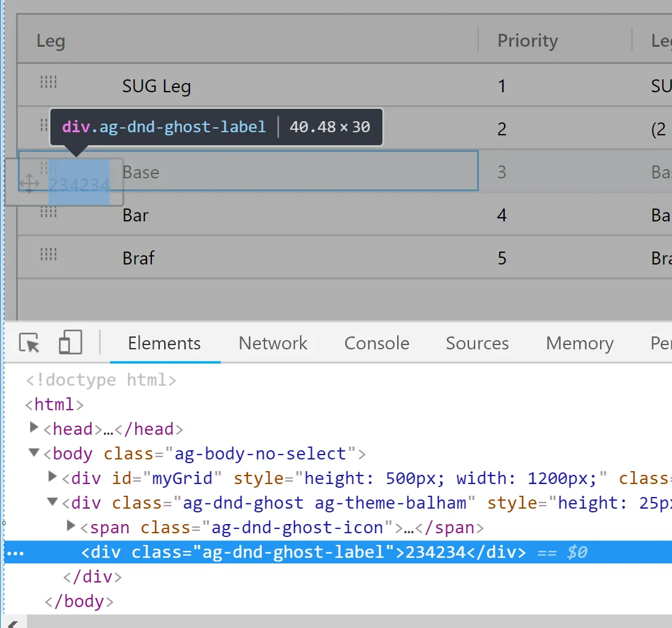Select the doctype html line
Image resolution: width=672 pixels, height=628 pixels.
101,380
